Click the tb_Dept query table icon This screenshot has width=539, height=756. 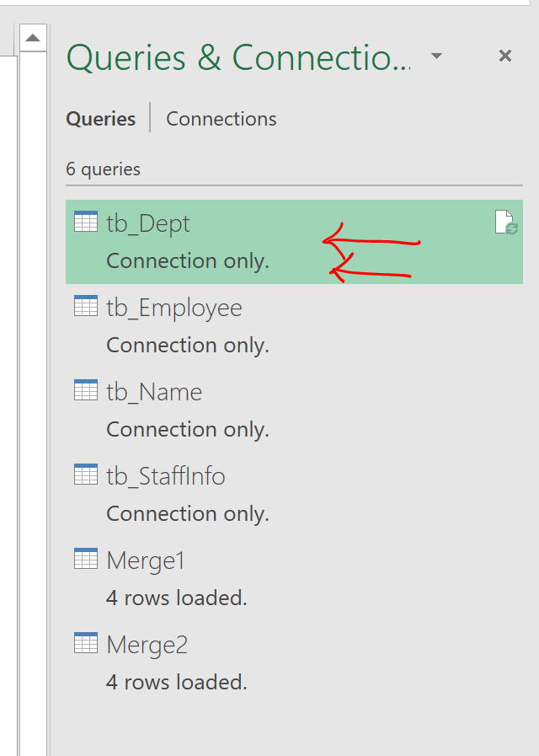click(x=86, y=223)
